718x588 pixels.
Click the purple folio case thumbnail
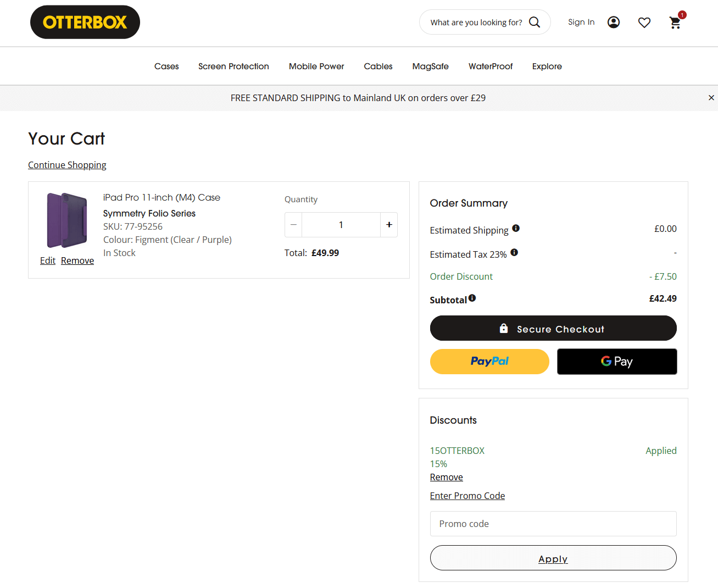(67, 220)
